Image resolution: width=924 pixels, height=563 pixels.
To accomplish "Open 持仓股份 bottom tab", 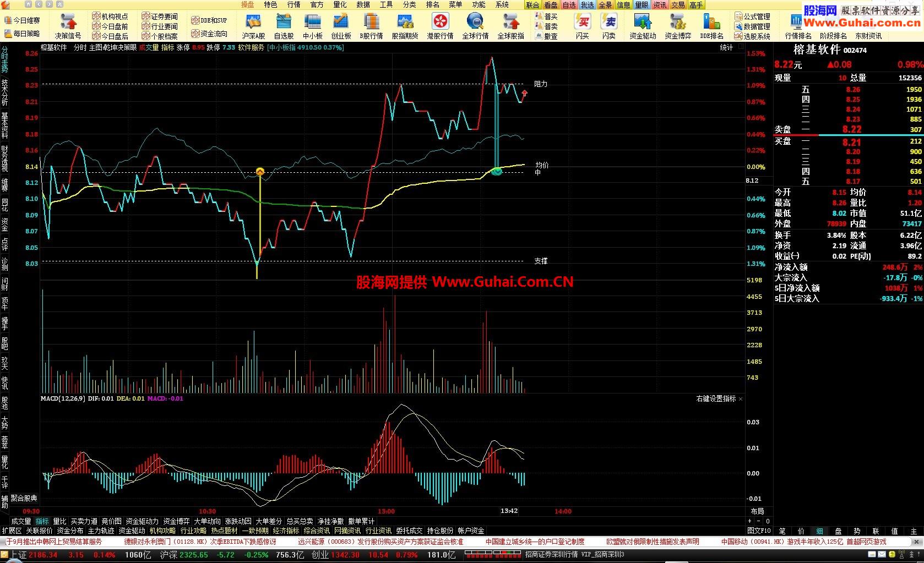I will (x=440, y=531).
